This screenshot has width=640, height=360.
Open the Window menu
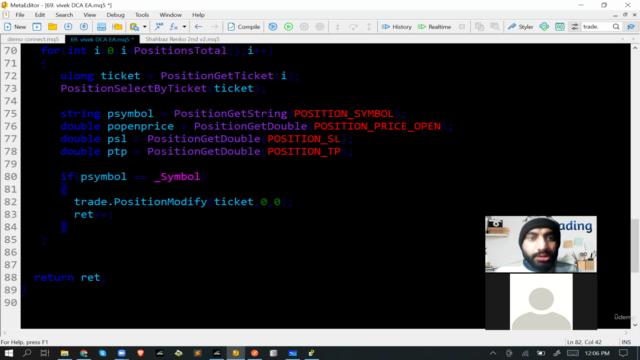(x=170, y=15)
